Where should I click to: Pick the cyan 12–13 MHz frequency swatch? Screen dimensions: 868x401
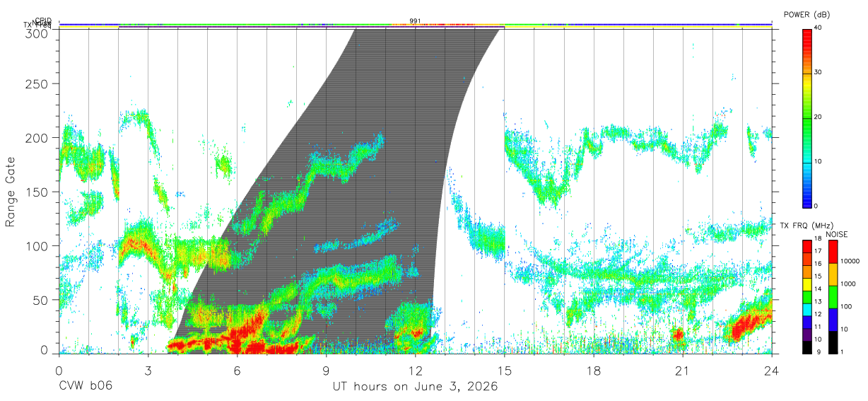coord(807,309)
